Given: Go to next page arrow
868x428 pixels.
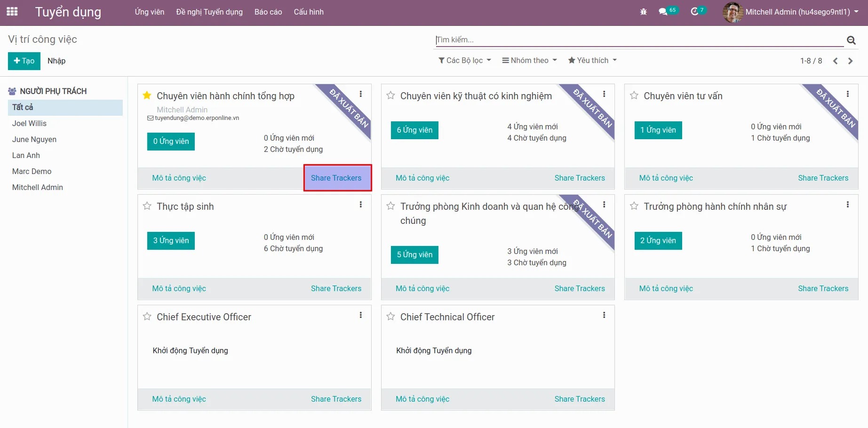Looking at the screenshot, I should (850, 61).
